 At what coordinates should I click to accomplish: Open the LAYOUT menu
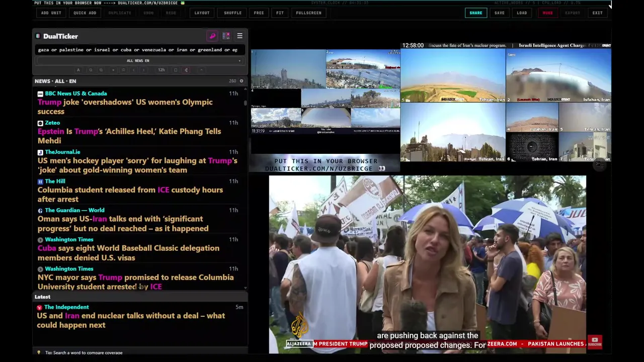pyautogui.click(x=202, y=13)
